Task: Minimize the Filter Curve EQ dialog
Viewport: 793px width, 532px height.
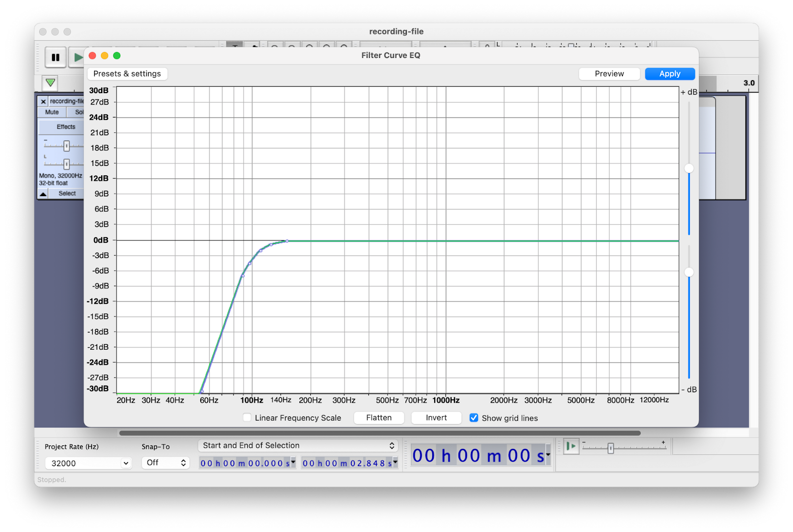Action: (105, 56)
